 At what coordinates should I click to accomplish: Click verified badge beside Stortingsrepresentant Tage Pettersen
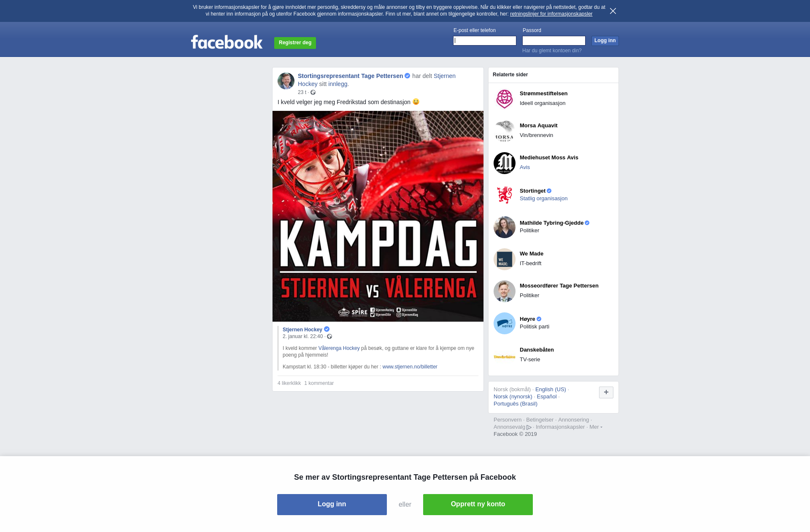tap(408, 76)
